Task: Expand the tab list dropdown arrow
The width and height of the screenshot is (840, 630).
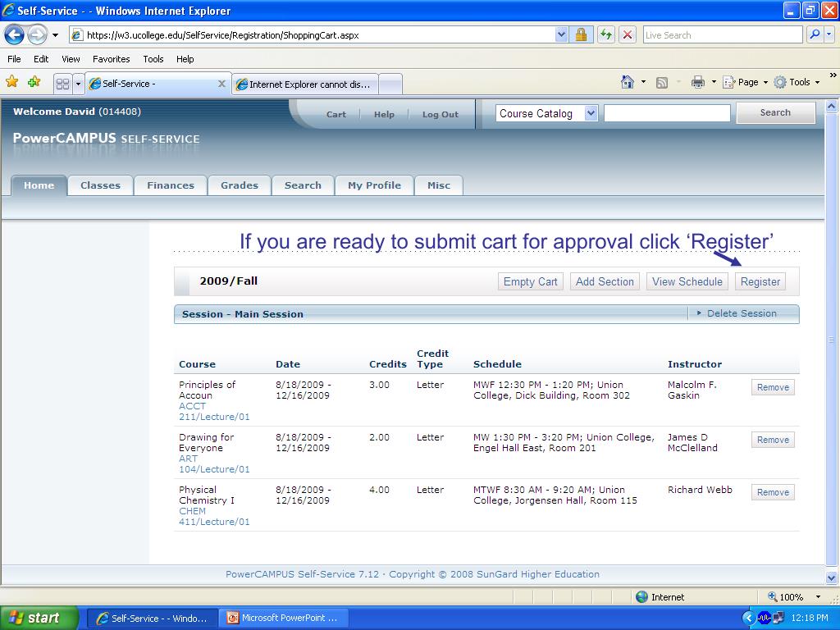Action: pyautogui.click(x=78, y=84)
